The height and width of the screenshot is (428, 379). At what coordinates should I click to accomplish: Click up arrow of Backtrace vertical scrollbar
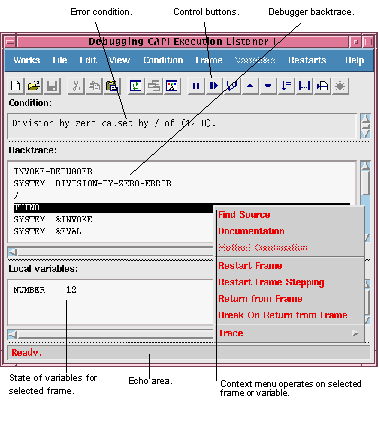(x=366, y=166)
